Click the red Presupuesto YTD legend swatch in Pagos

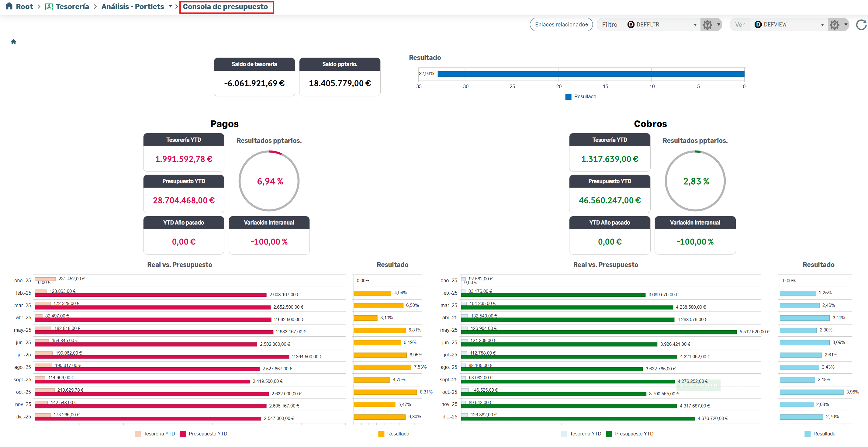pyautogui.click(x=183, y=434)
